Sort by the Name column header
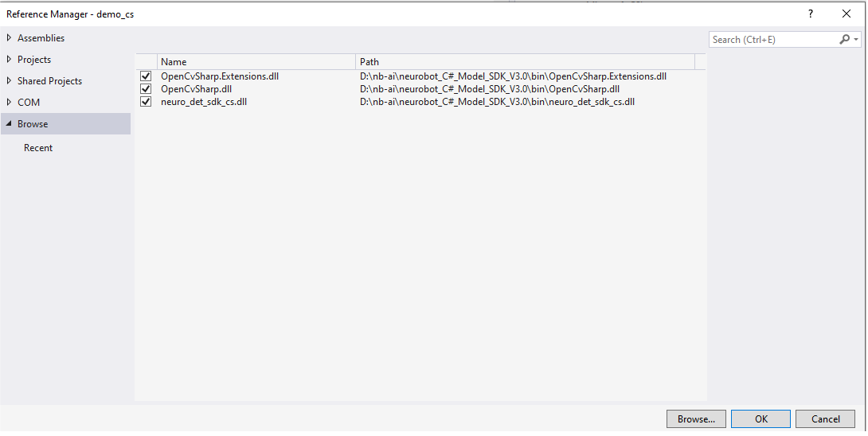This screenshot has height=436, width=868. pyautogui.click(x=256, y=62)
